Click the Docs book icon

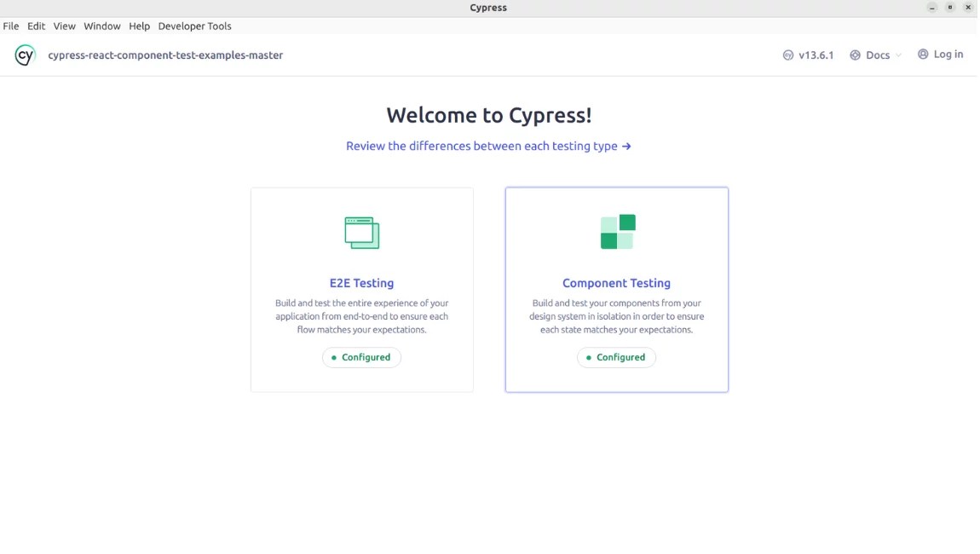pos(855,54)
